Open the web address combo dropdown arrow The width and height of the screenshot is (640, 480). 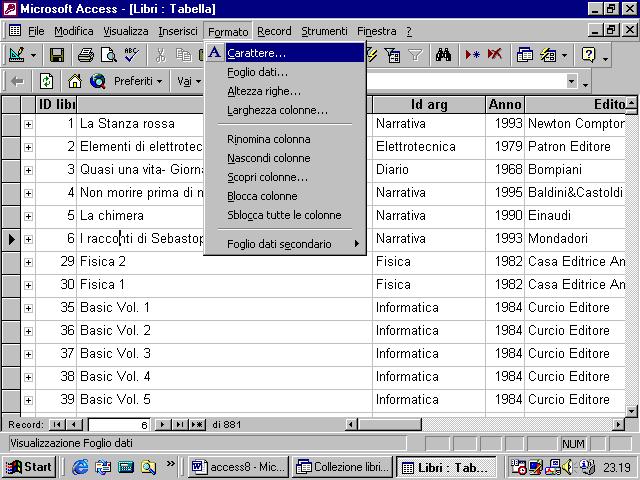(571, 81)
